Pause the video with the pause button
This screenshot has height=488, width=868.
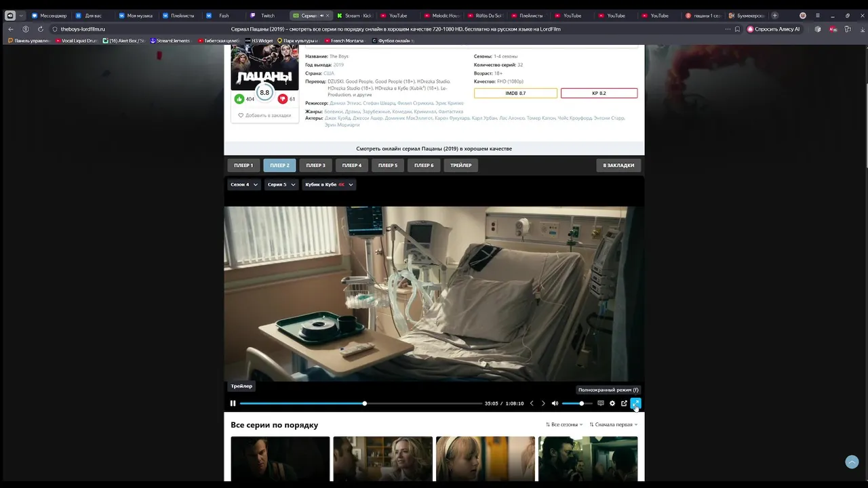pyautogui.click(x=233, y=403)
